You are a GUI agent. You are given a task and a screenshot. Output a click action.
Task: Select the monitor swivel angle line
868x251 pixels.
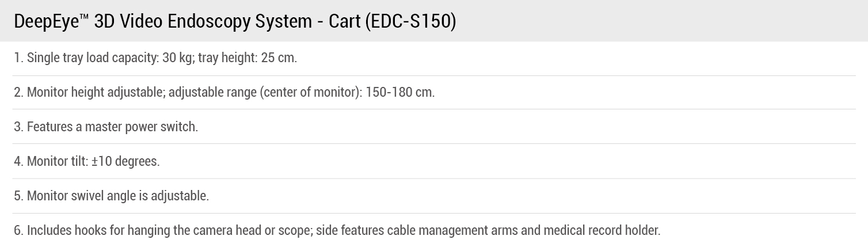coord(111,196)
